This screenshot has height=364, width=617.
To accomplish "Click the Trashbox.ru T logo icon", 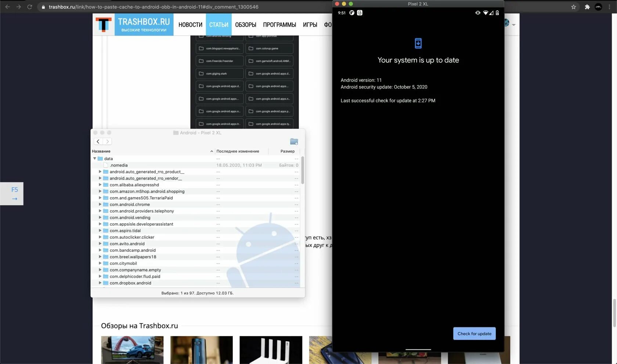I will pyautogui.click(x=104, y=25).
